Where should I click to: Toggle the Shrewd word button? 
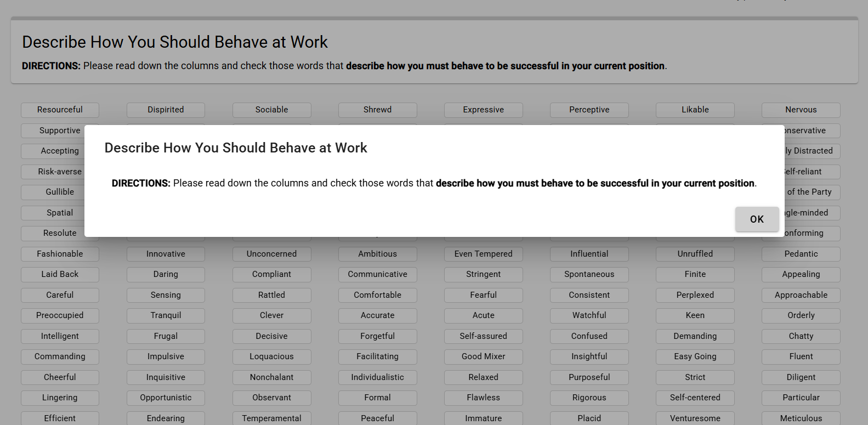click(377, 110)
